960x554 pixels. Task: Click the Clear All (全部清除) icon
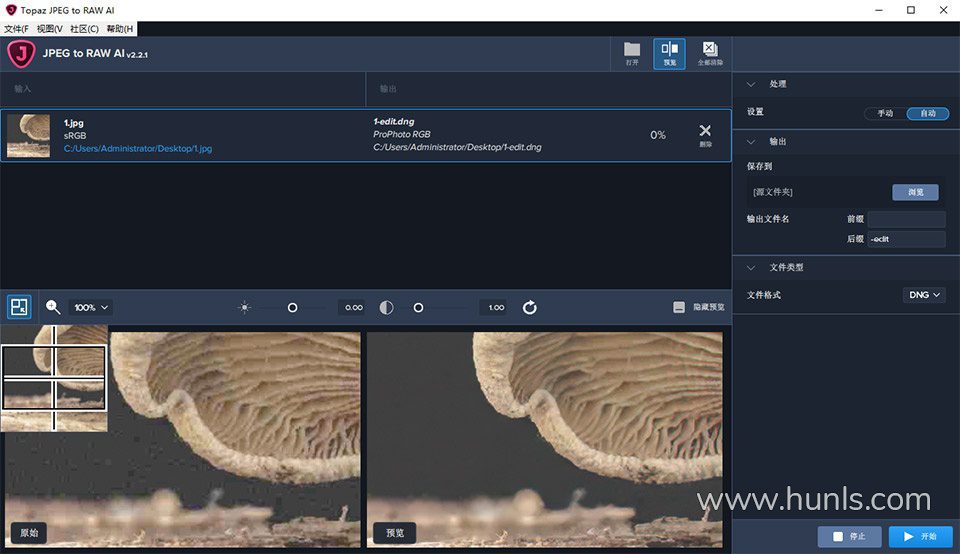point(710,53)
